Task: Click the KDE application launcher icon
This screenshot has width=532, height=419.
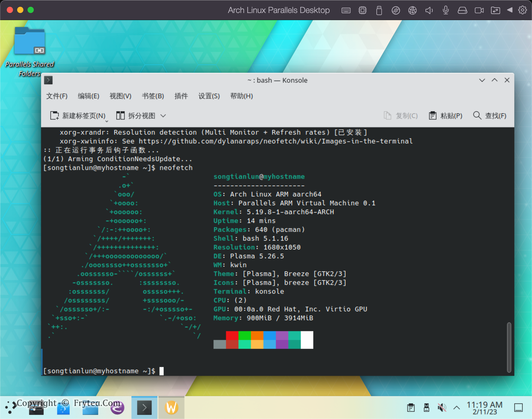Action: point(11,407)
